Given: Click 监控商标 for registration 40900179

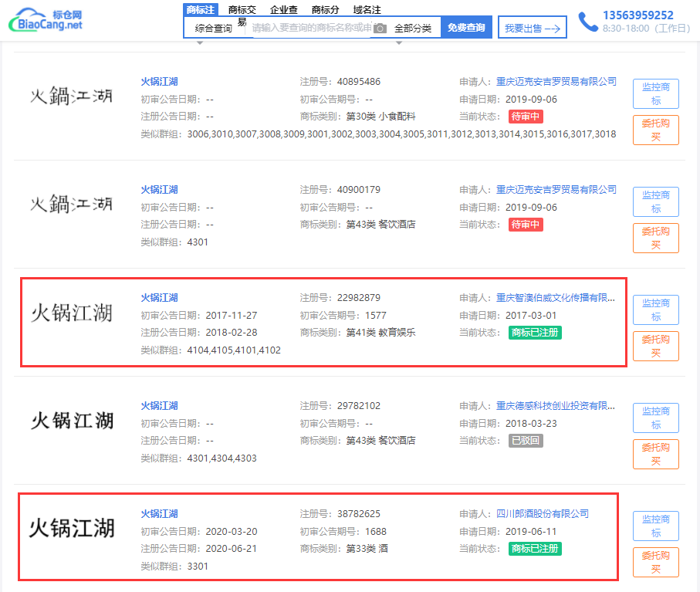Looking at the screenshot, I should point(656,201).
